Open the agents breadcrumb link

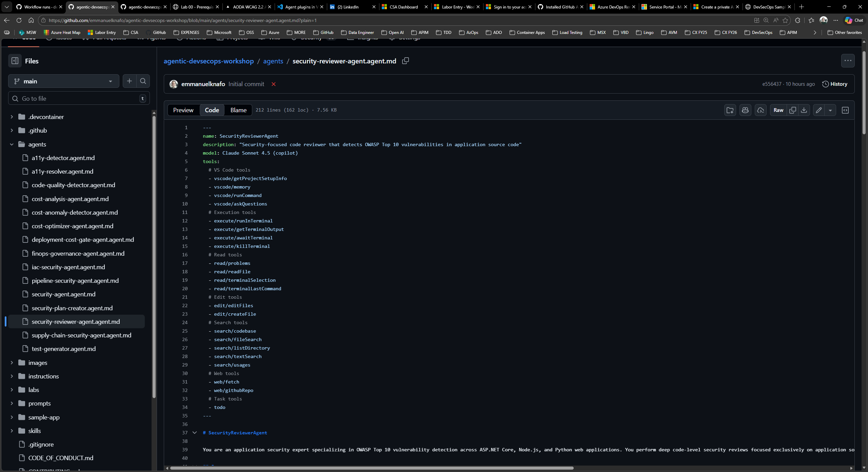pyautogui.click(x=273, y=61)
